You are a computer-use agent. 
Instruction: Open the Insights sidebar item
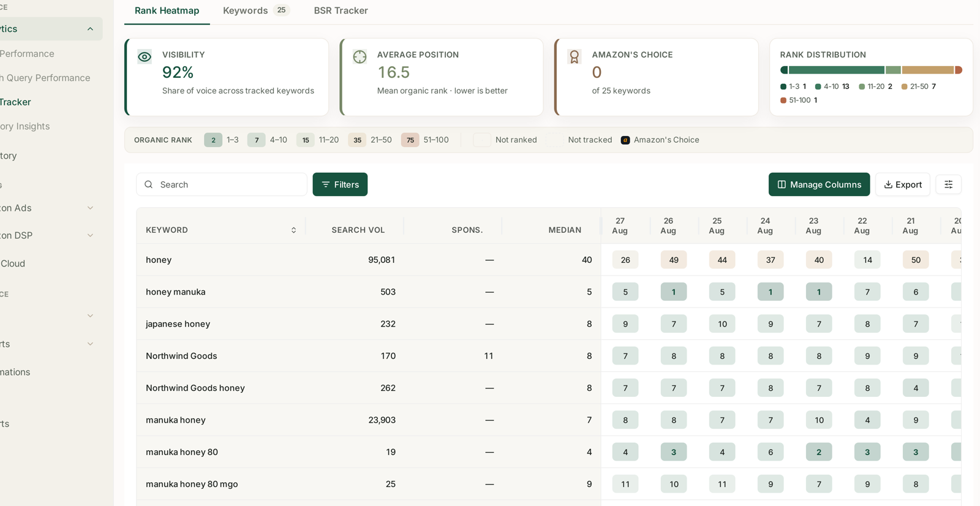click(x=25, y=126)
